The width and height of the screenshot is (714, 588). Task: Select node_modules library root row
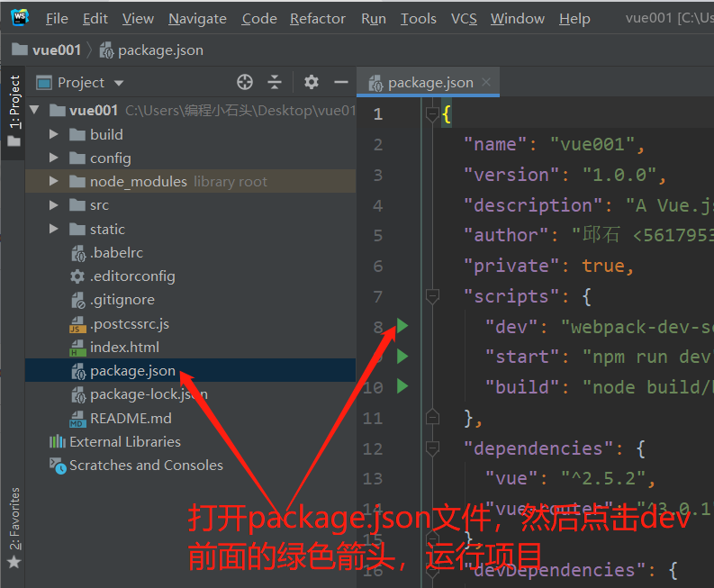[190, 181]
